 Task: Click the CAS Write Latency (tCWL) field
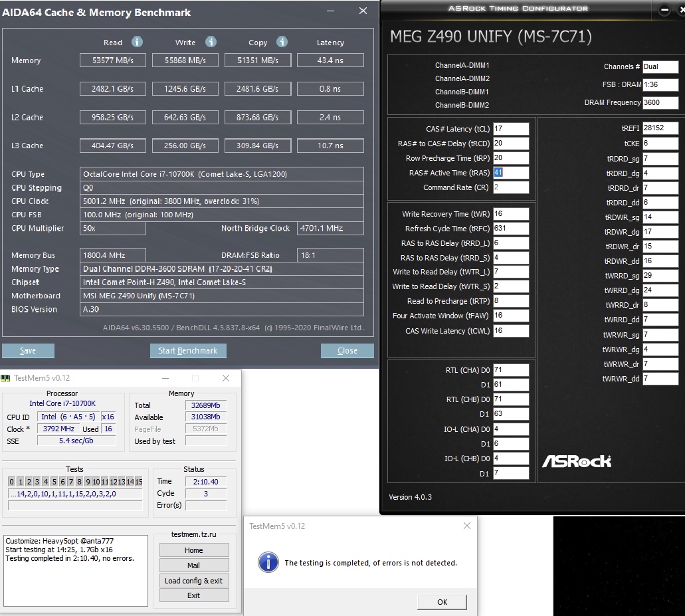(x=511, y=331)
